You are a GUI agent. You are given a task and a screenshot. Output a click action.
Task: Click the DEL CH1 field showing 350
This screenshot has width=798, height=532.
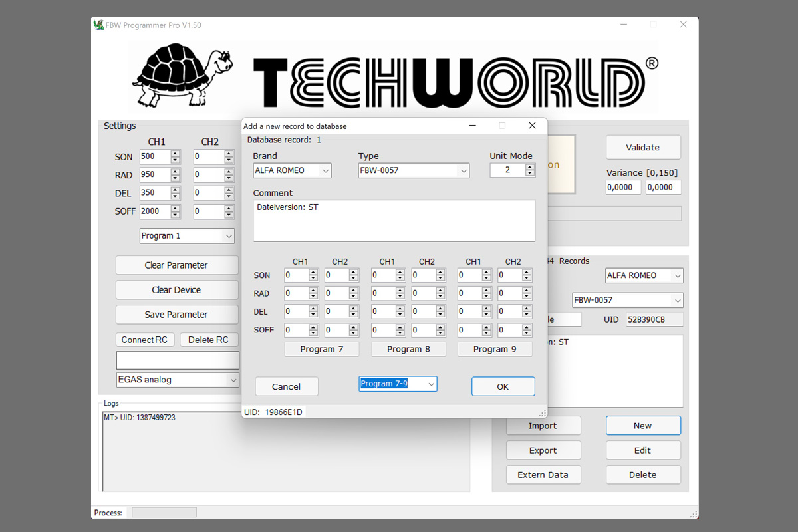click(155, 193)
